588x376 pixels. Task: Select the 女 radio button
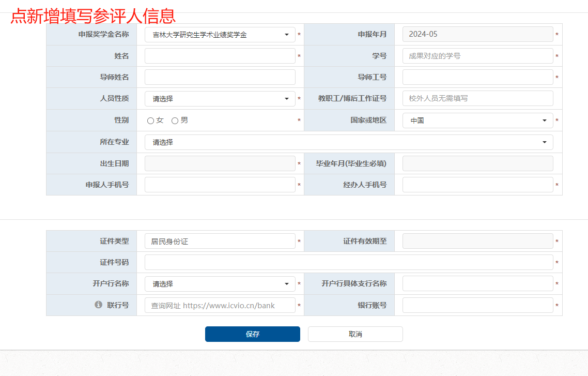click(150, 121)
